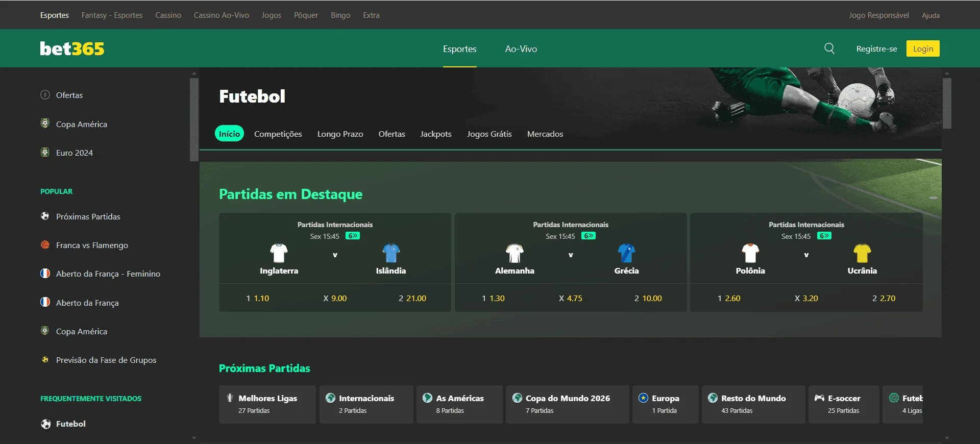
Task: Bet on Grécia win at 10.00
Action: pyautogui.click(x=648, y=298)
